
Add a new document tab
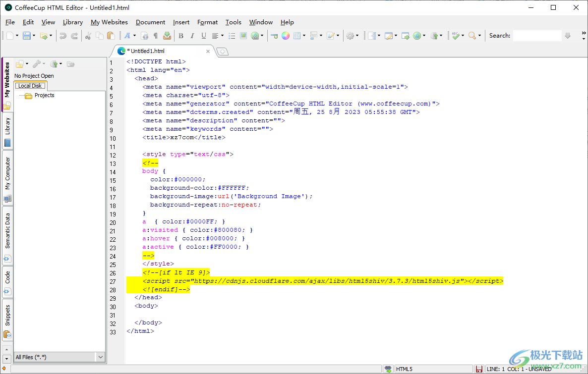223,52
